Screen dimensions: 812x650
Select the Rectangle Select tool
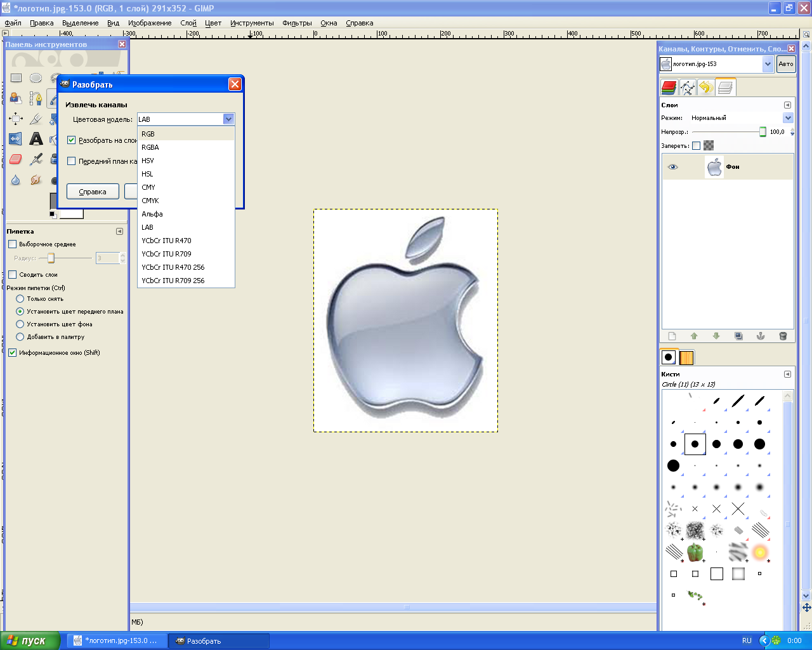click(16, 78)
